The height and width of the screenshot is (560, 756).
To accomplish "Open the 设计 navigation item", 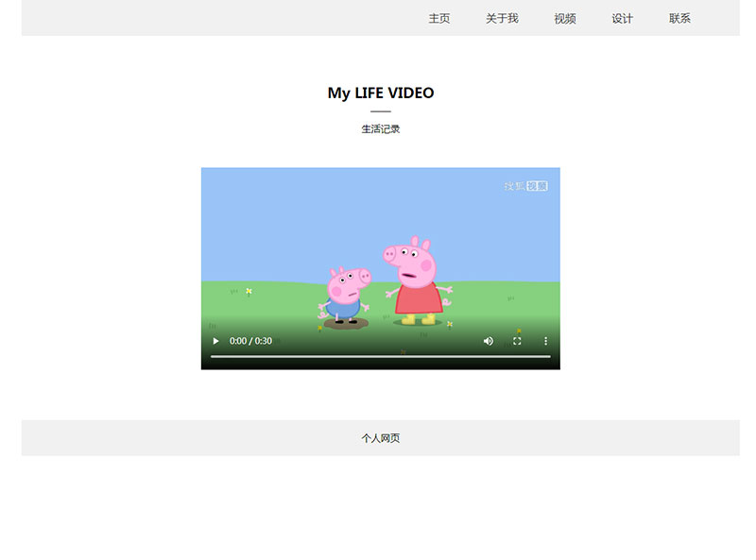I will click(623, 18).
